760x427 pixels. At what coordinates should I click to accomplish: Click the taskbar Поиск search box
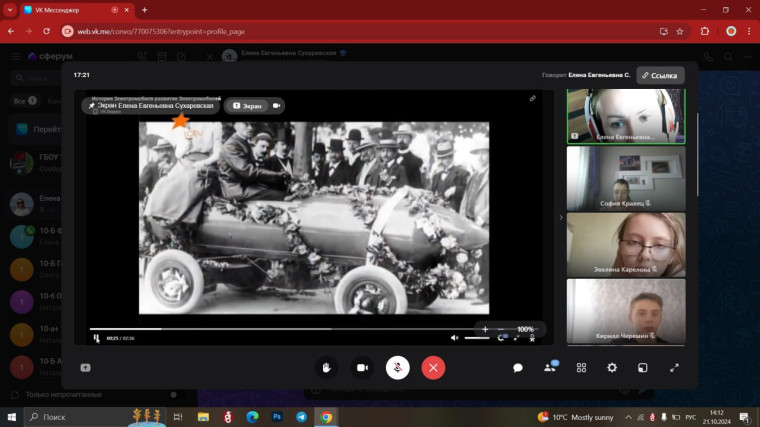pyautogui.click(x=95, y=417)
